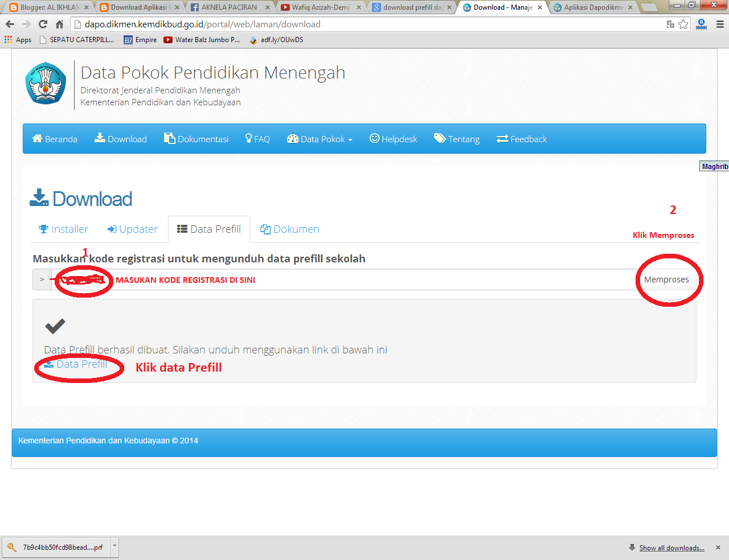Open the Tentang menu item
Screen dimensions: 729x560
tap(457, 139)
